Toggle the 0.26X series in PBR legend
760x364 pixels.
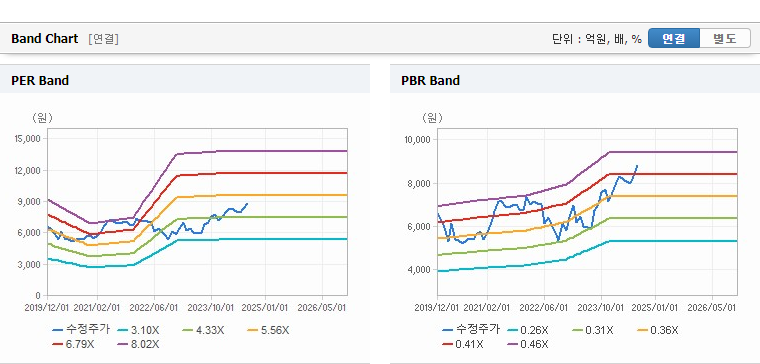coord(528,330)
